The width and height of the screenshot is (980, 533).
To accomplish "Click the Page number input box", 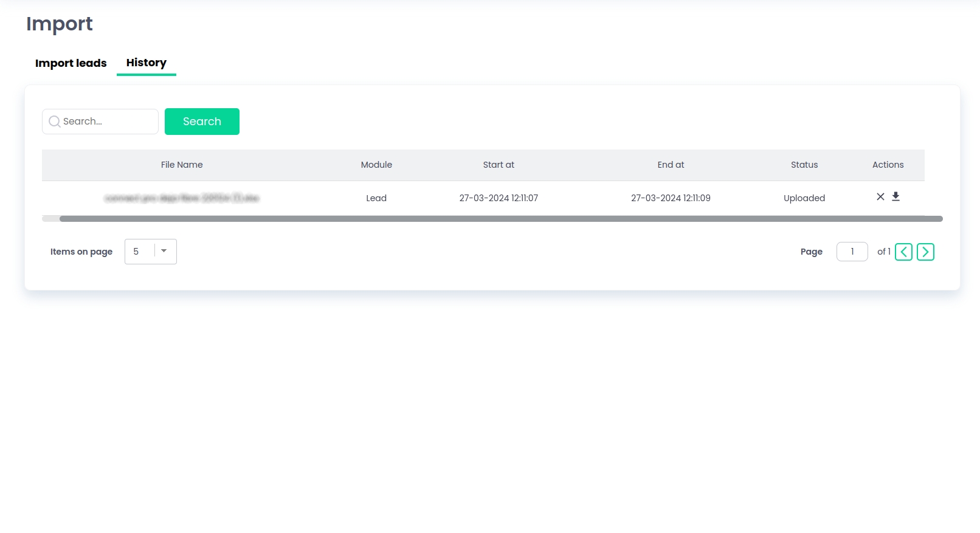I will (852, 252).
